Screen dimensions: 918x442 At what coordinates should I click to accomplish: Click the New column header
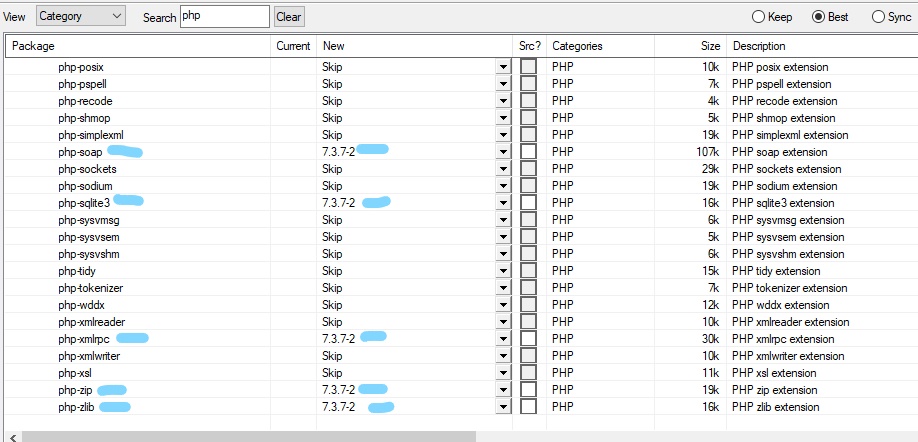pos(415,46)
